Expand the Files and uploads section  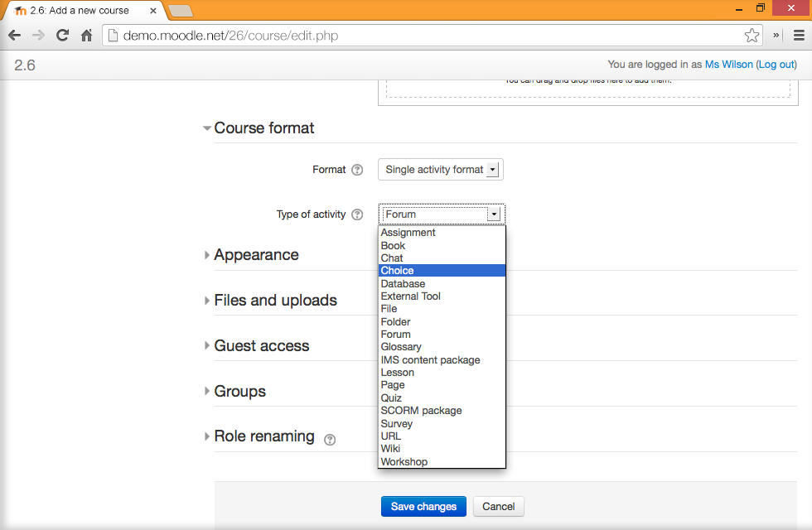click(x=275, y=301)
